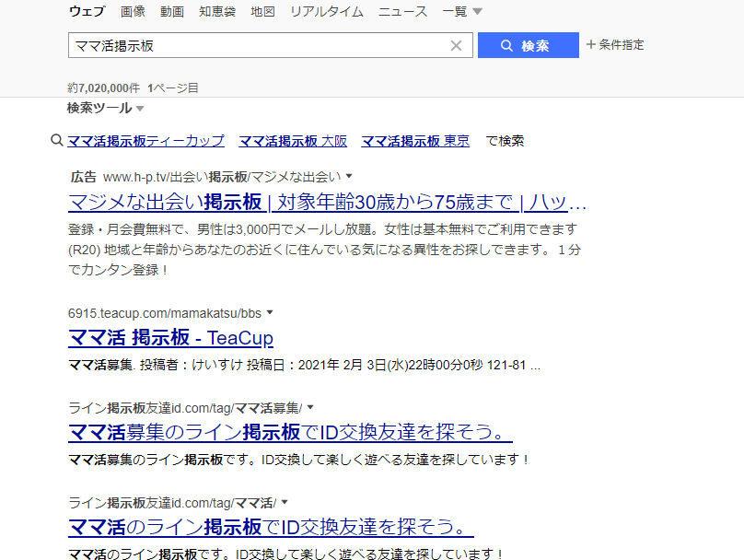Open the 検索ツール dropdown
Screen dimensions: 744x560
click(105, 108)
